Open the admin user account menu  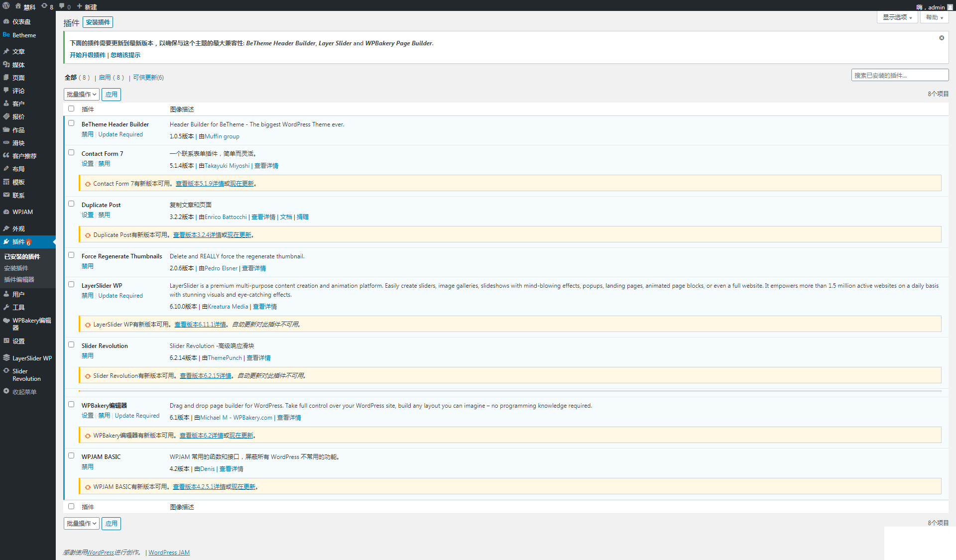[x=935, y=7]
